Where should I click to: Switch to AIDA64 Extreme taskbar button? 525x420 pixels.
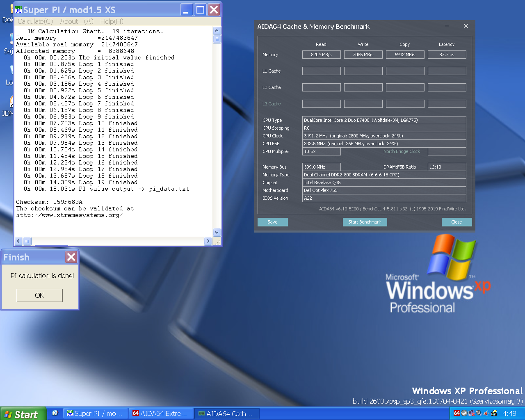pyautogui.click(x=161, y=413)
